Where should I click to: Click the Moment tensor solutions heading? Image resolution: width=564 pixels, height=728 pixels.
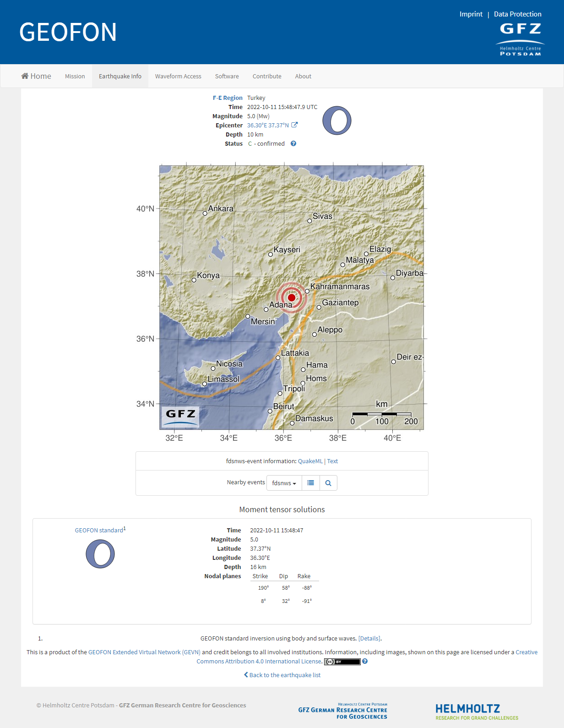[282, 509]
